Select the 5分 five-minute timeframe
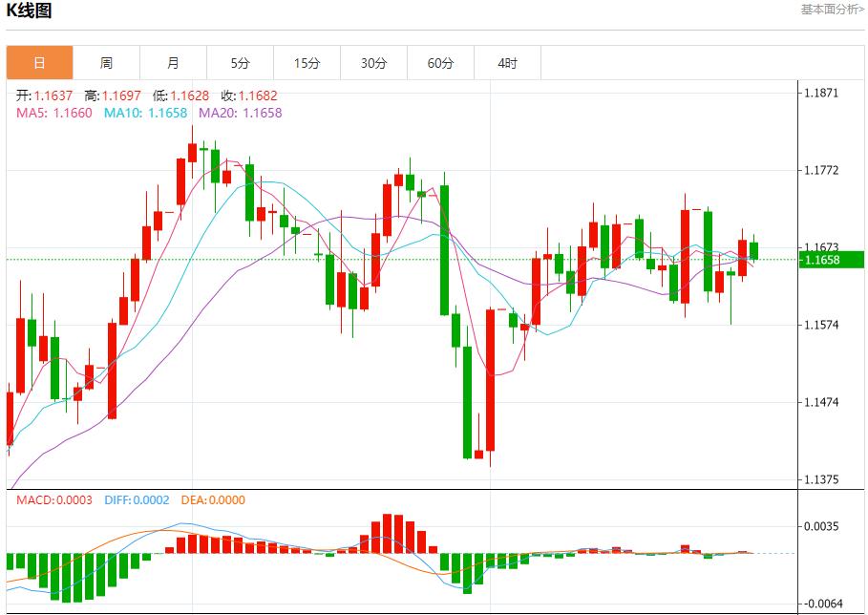This screenshot has width=868, height=615. (240, 62)
